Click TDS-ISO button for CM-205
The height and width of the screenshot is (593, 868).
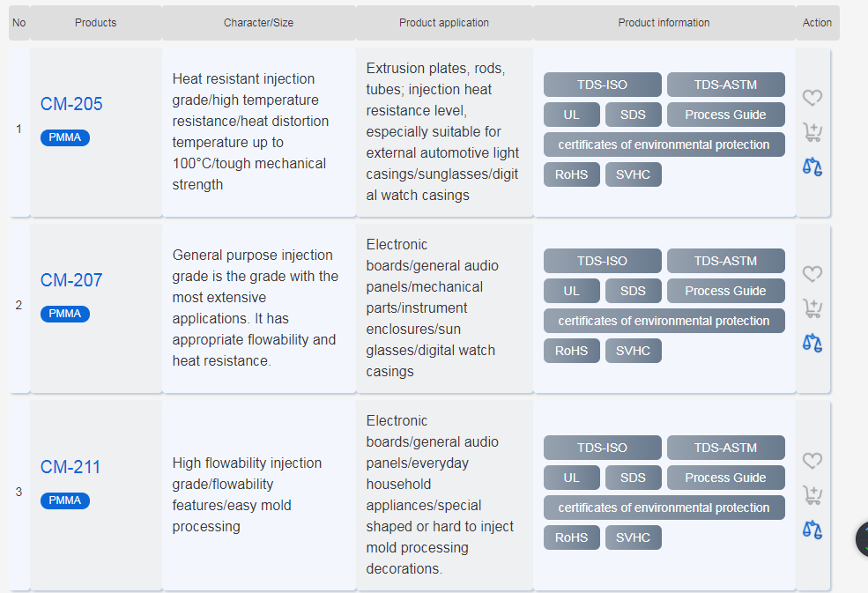[x=602, y=85]
